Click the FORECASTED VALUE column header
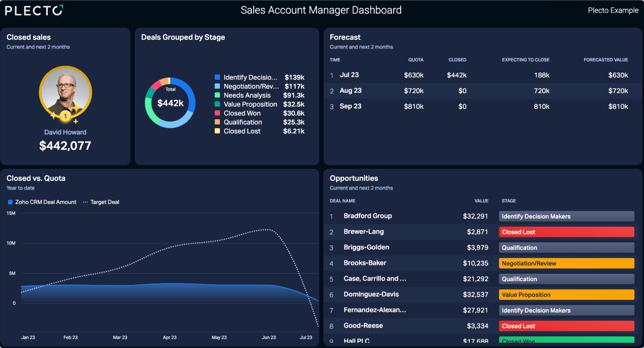The height and width of the screenshot is (348, 644). click(x=606, y=60)
